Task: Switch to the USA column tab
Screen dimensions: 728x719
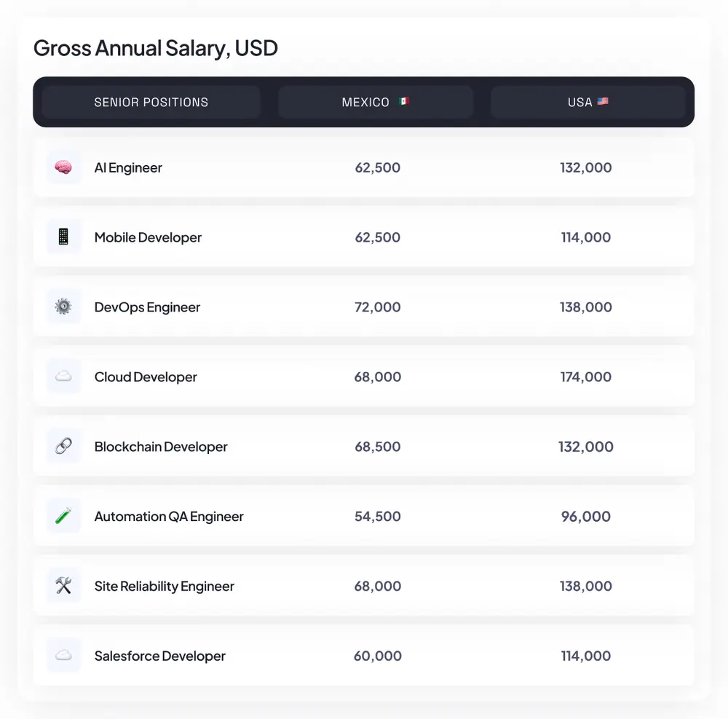Action: click(589, 102)
